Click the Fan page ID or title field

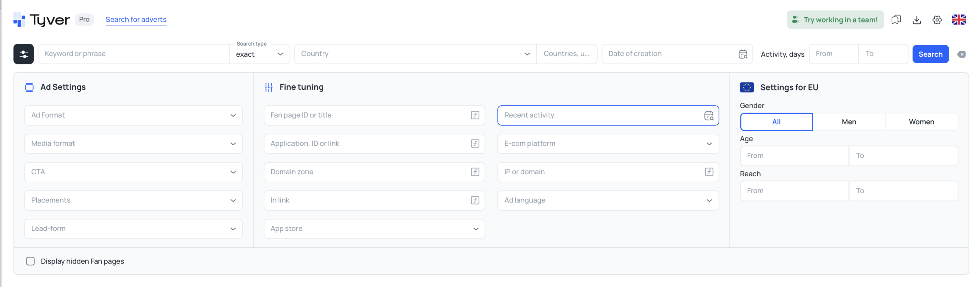[374, 115]
